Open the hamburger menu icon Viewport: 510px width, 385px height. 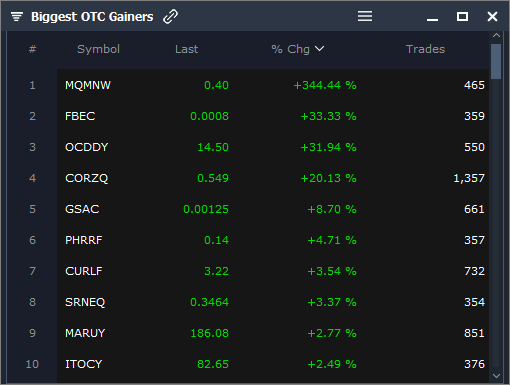[365, 16]
